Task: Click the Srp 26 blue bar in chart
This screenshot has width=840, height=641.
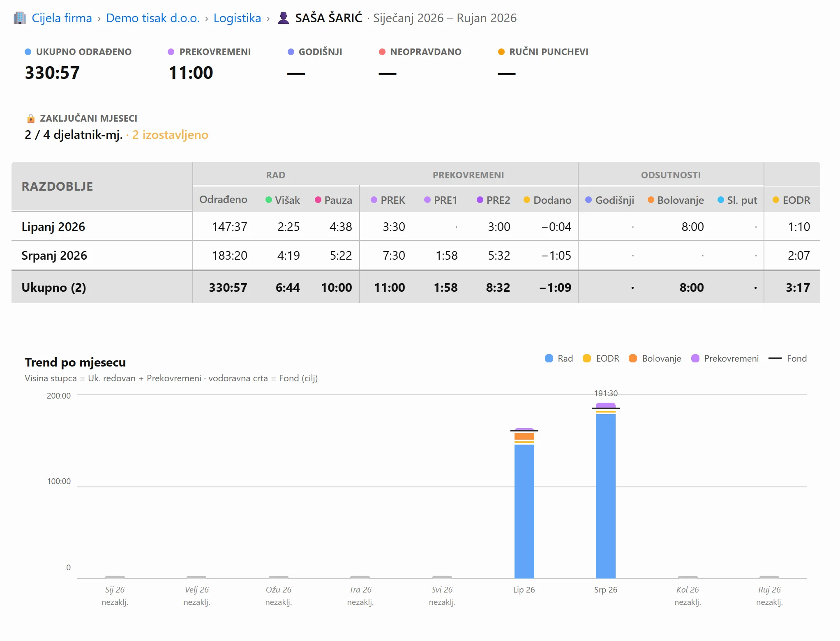Action: click(606, 496)
